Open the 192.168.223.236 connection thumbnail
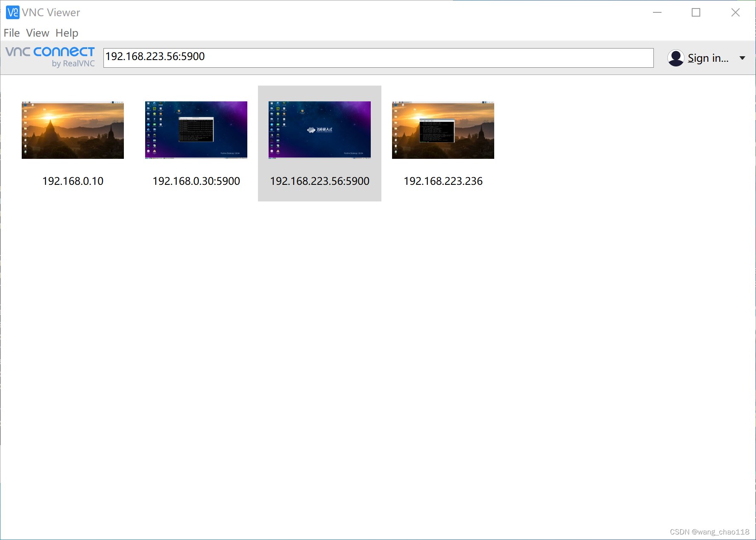756x540 pixels. [x=443, y=130]
